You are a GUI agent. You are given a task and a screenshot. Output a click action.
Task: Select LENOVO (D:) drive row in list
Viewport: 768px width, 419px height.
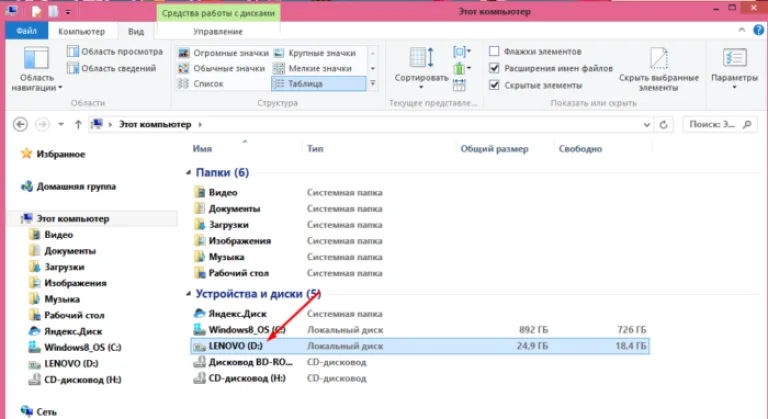(420, 346)
